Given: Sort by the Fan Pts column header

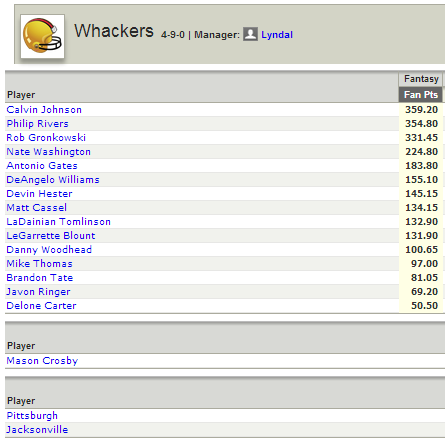Looking at the screenshot, I should (421, 95).
